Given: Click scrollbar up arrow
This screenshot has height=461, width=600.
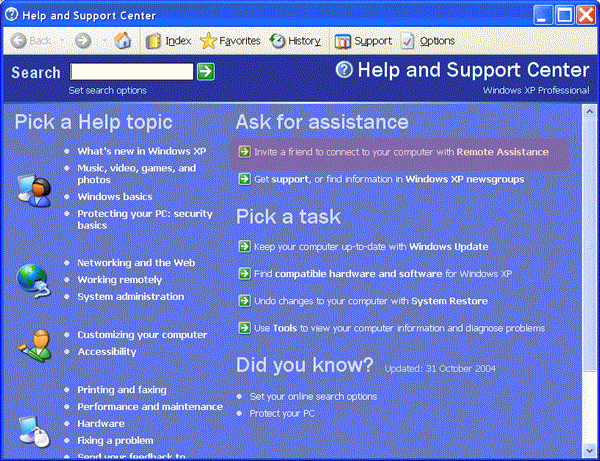Looking at the screenshot, I should [x=589, y=111].
